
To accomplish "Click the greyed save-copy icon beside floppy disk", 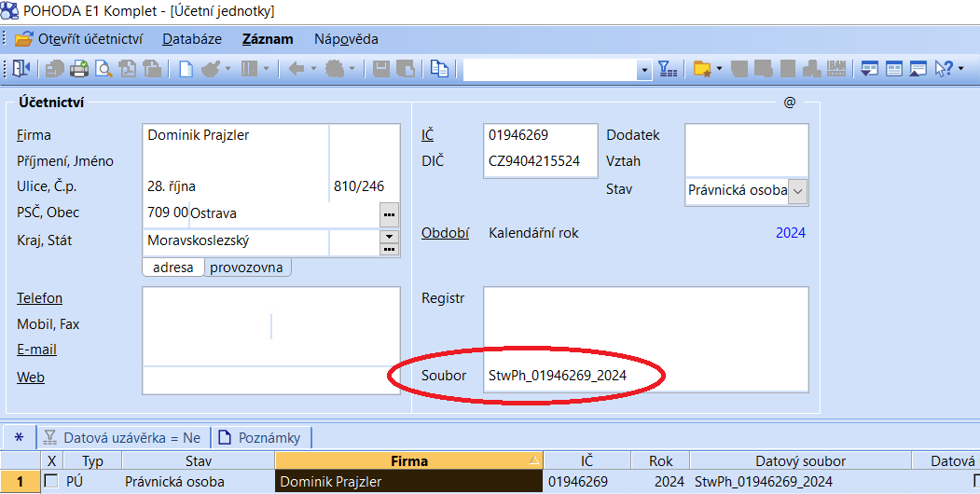I will click(406, 68).
